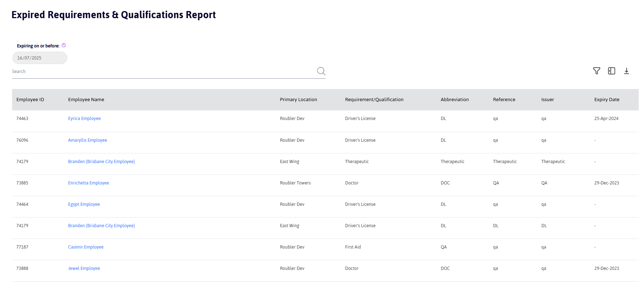Focus the Search text field
644x282 pixels.
[x=164, y=72]
